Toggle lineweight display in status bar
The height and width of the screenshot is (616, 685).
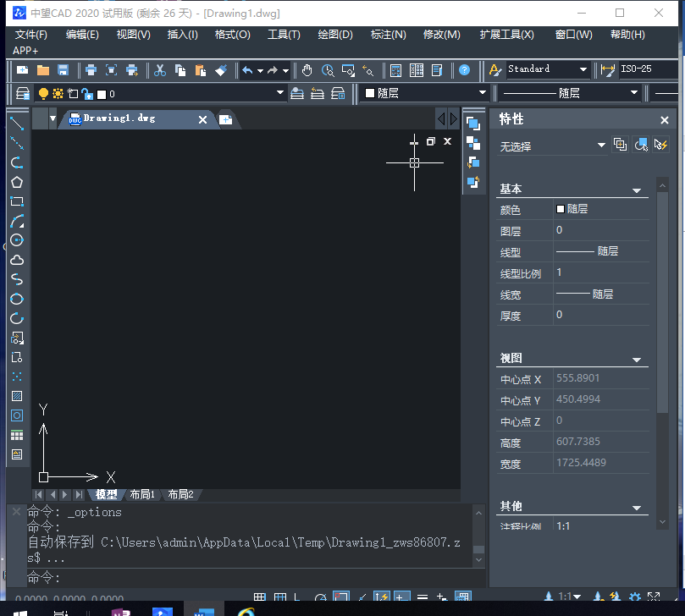422,597
